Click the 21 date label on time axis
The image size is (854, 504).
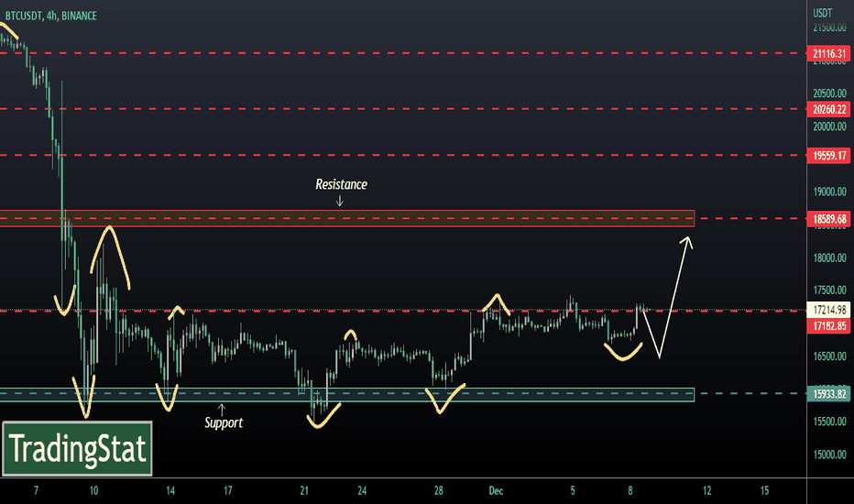pos(304,490)
